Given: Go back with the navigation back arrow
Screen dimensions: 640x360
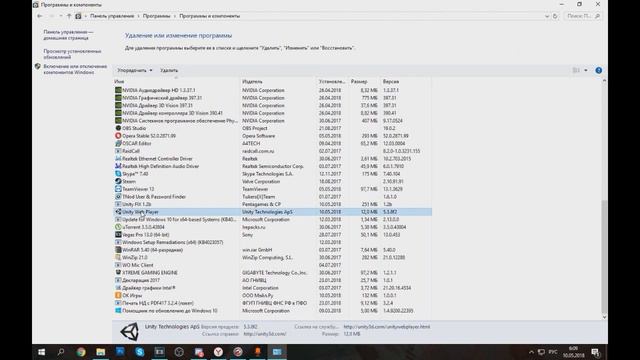Looking at the screenshot, I should 40,16.
